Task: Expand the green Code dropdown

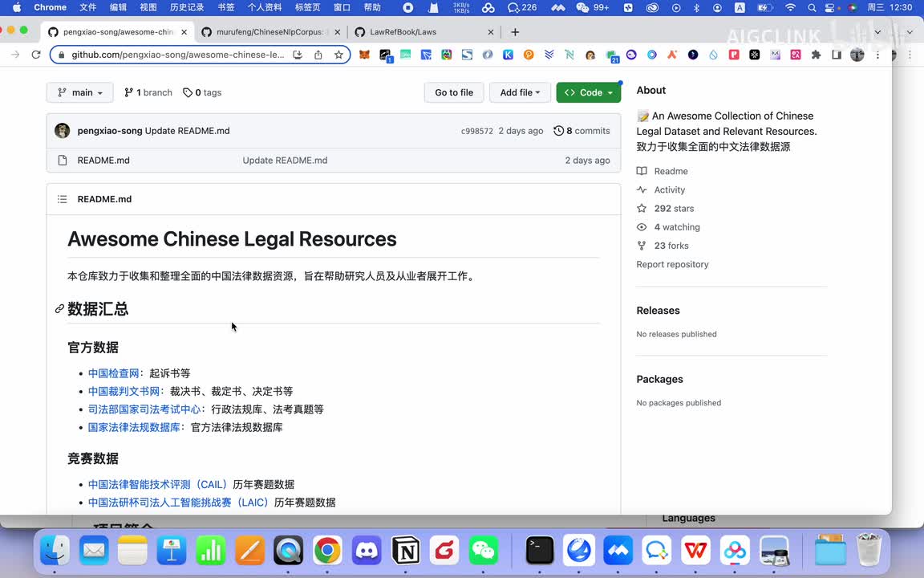Action: tap(589, 92)
